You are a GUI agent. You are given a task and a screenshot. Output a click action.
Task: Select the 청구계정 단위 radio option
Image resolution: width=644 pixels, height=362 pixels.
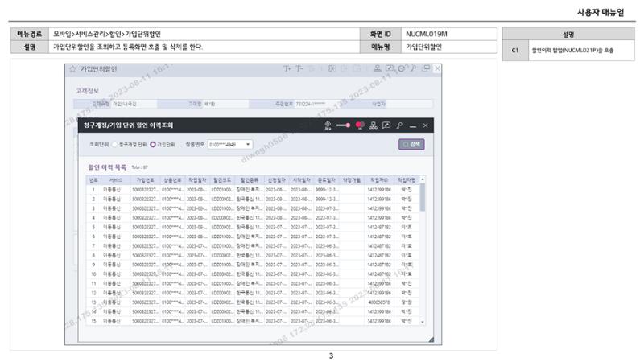tap(115, 145)
